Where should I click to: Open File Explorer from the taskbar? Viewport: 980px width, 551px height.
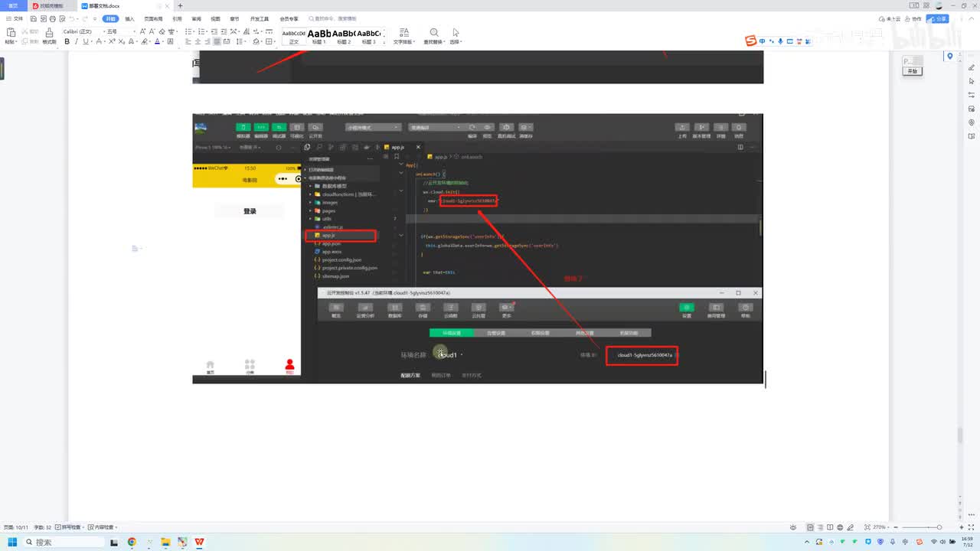tap(165, 542)
